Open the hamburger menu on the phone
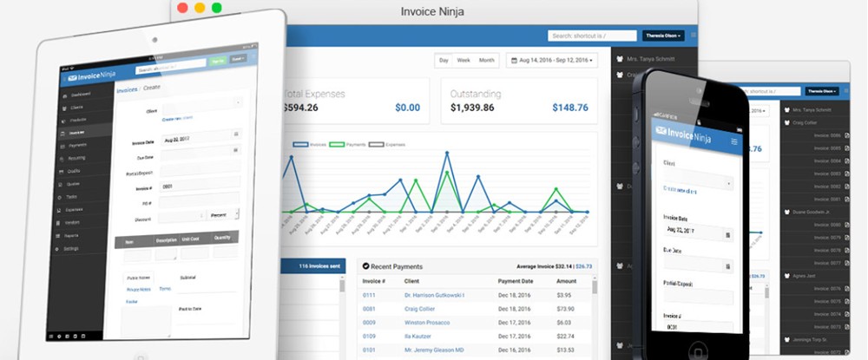This screenshot has height=360, width=868. click(x=733, y=141)
